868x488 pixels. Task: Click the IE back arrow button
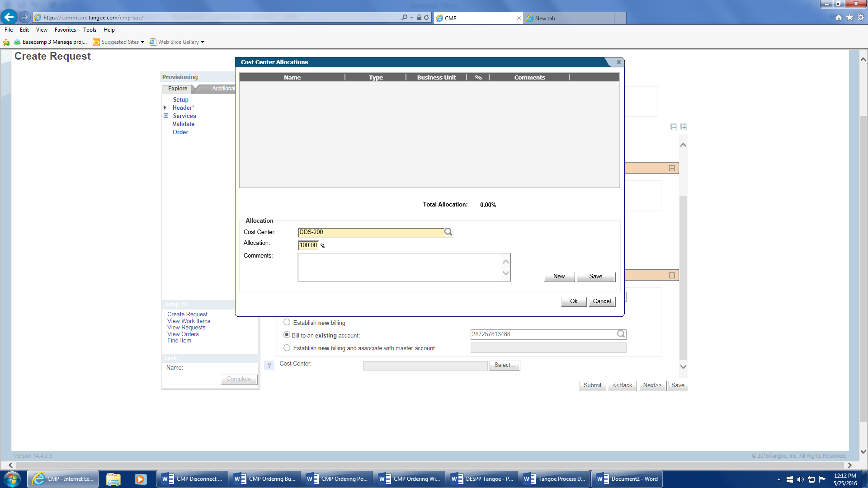coord(9,17)
